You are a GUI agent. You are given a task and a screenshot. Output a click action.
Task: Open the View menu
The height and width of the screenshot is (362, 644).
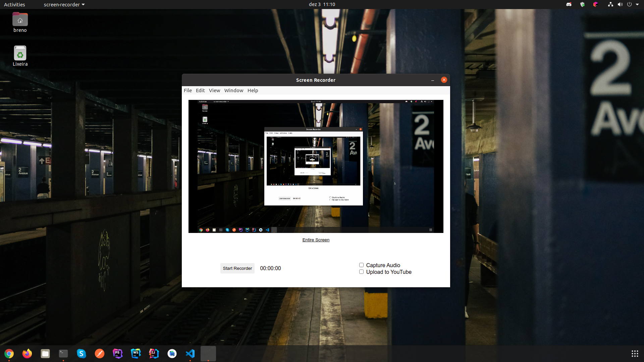214,90
